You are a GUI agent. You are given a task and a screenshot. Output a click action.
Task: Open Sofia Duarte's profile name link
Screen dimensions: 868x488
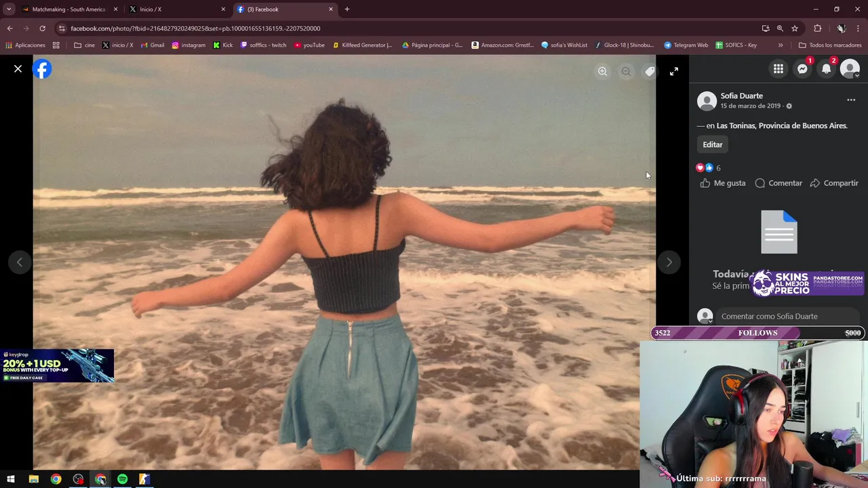(x=741, y=96)
